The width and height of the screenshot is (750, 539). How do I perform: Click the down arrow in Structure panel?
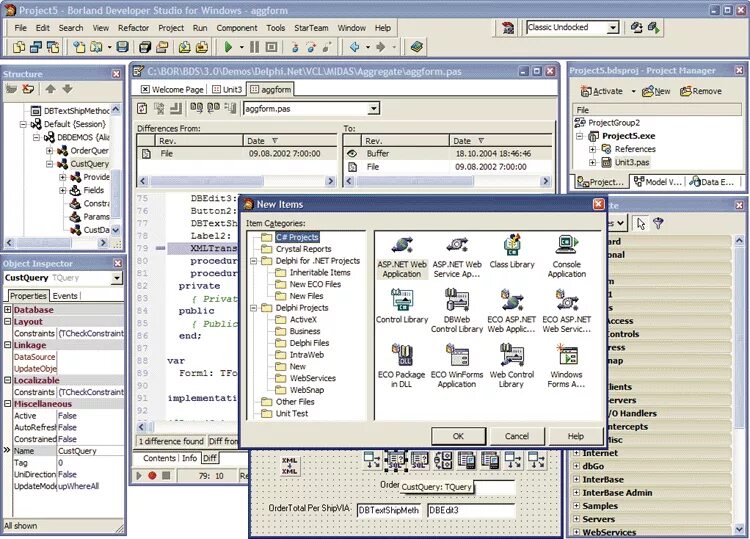(x=67, y=89)
